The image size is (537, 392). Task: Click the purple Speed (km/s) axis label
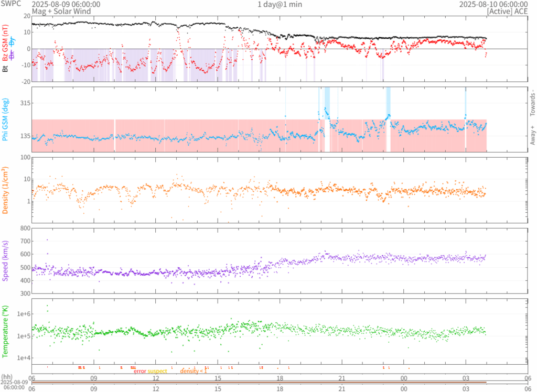pos(6,260)
